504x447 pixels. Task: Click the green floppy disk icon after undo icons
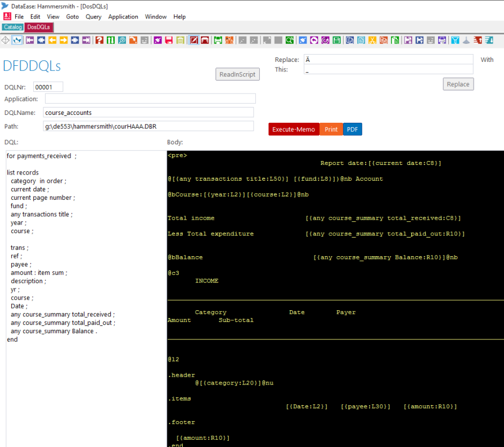coord(336,40)
